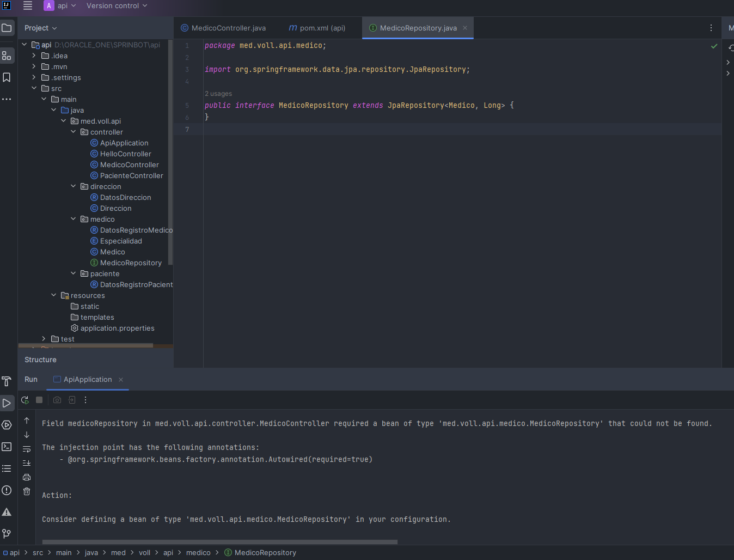The image size is (734, 560).
Task: Open the Terminal tool window
Action: (7, 447)
